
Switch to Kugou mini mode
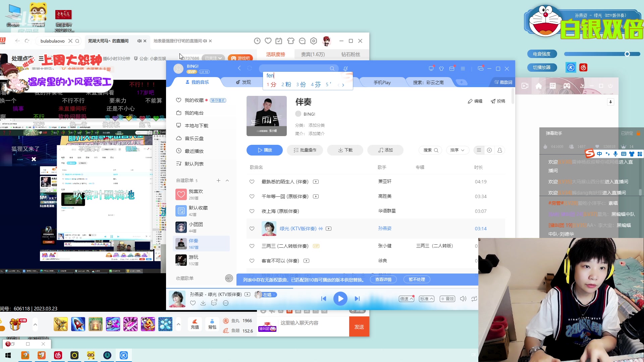coord(481,69)
